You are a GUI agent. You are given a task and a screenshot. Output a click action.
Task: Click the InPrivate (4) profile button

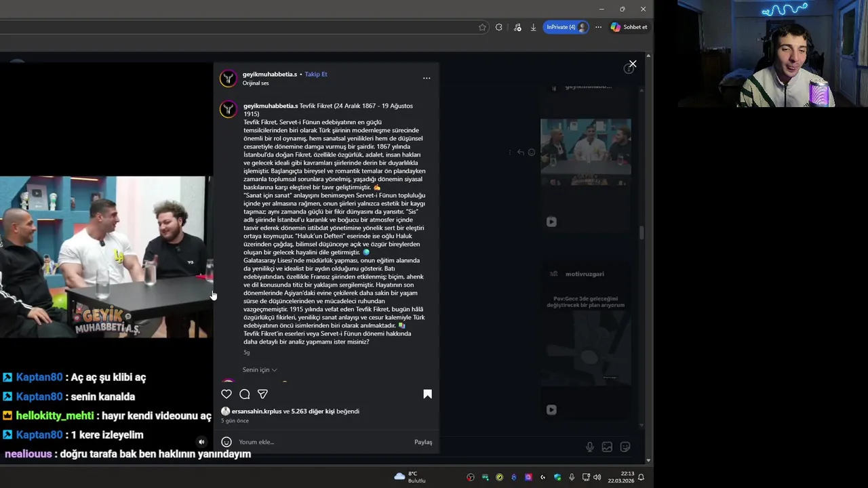click(566, 27)
